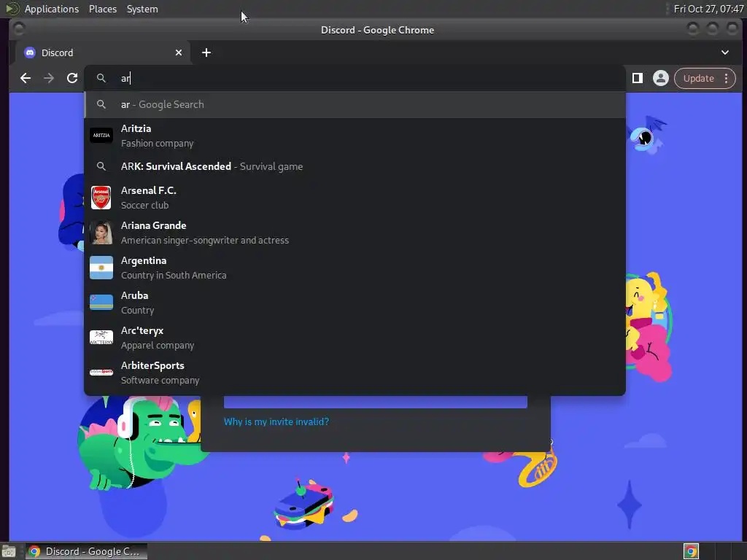747x560 pixels.
Task: Open a new tab with the plus icon
Action: click(x=206, y=52)
